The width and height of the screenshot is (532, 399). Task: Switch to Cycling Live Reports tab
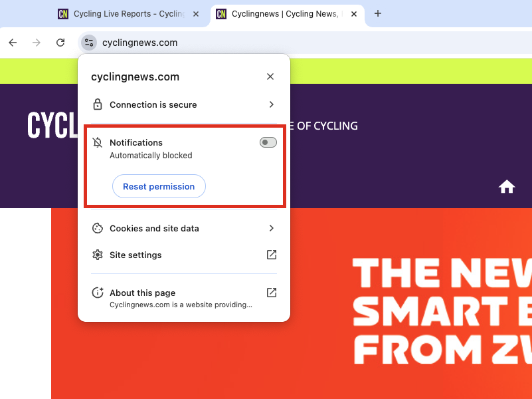coord(129,14)
